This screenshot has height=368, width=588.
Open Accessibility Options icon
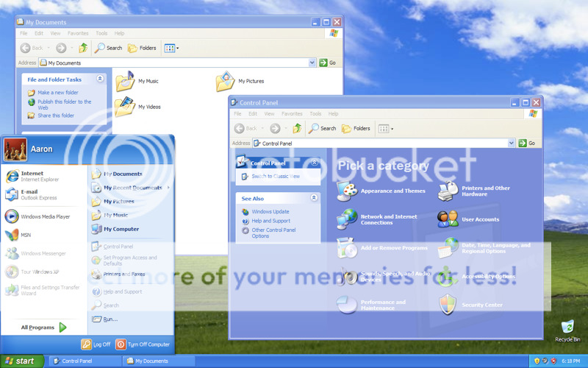click(x=448, y=277)
